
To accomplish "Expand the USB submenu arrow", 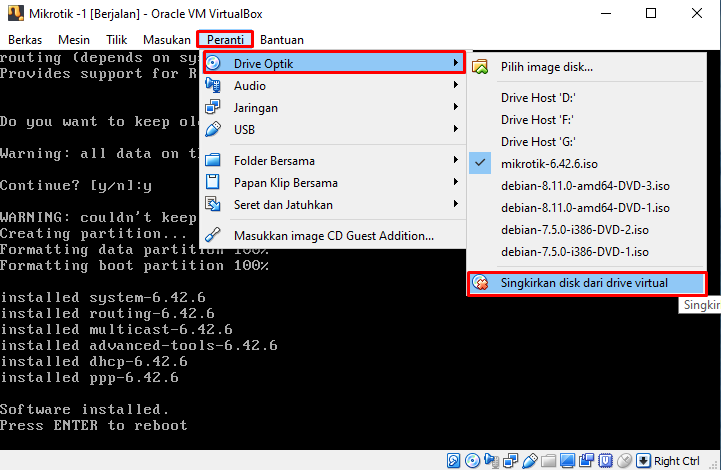I will (x=455, y=129).
